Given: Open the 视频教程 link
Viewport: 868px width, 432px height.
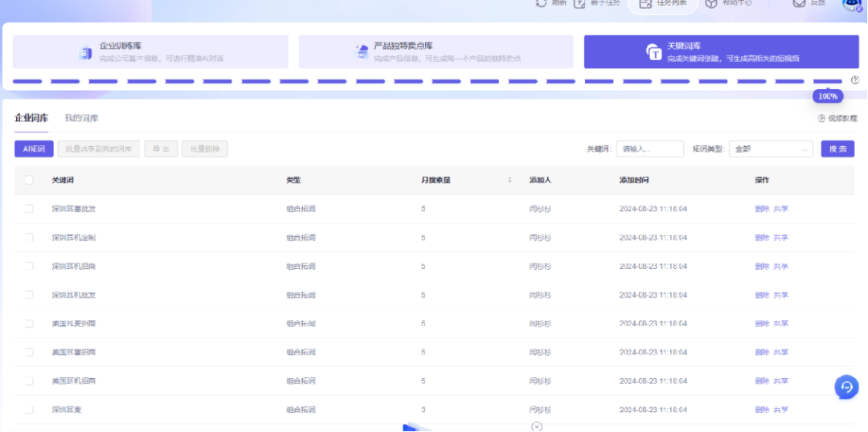Looking at the screenshot, I should click(x=837, y=118).
